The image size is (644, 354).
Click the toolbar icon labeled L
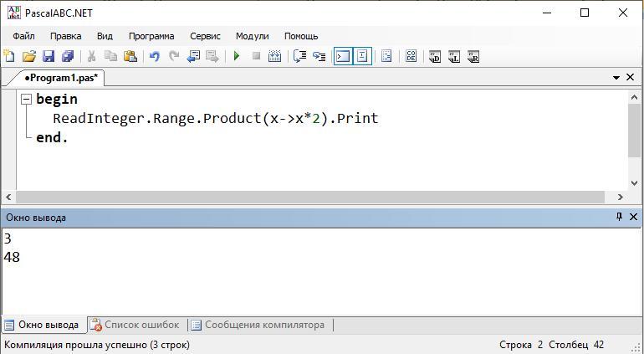coord(454,56)
